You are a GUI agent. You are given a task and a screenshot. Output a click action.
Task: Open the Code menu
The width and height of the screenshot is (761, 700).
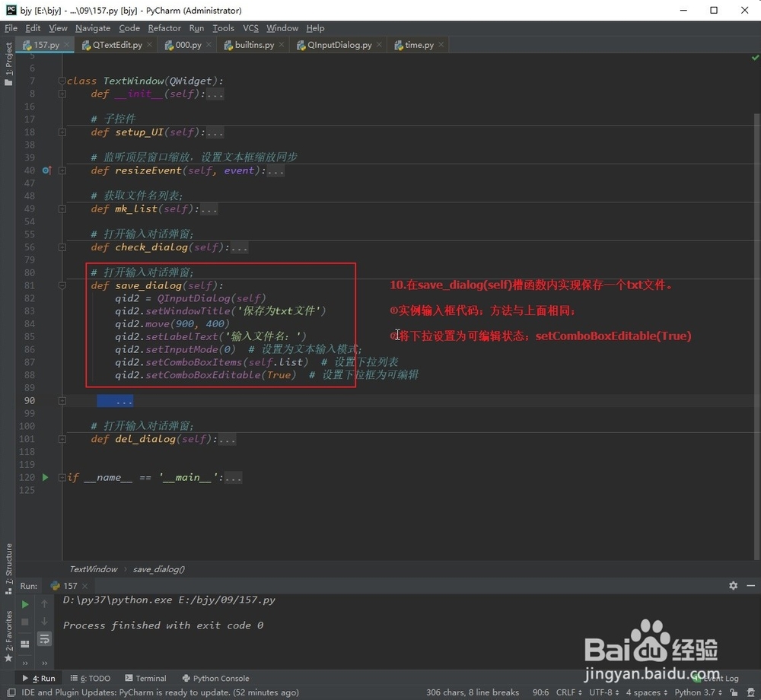(x=129, y=28)
